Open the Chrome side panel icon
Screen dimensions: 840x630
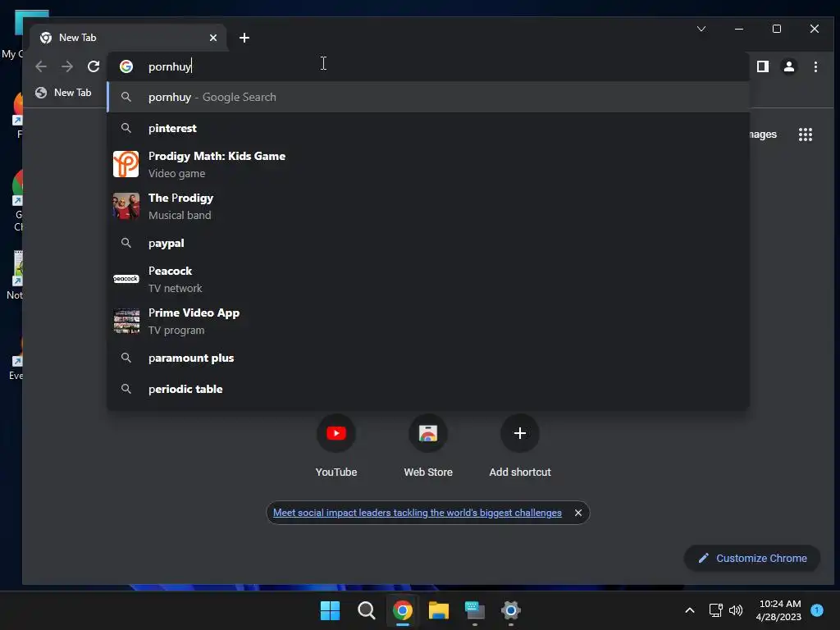762,66
